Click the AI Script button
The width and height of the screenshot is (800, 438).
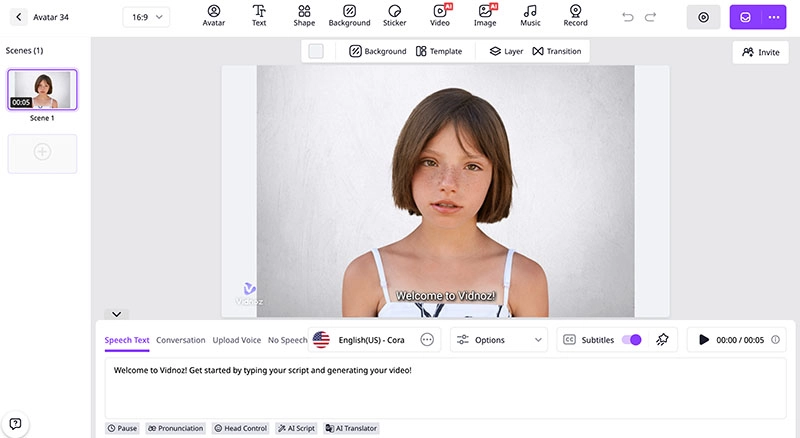296,428
